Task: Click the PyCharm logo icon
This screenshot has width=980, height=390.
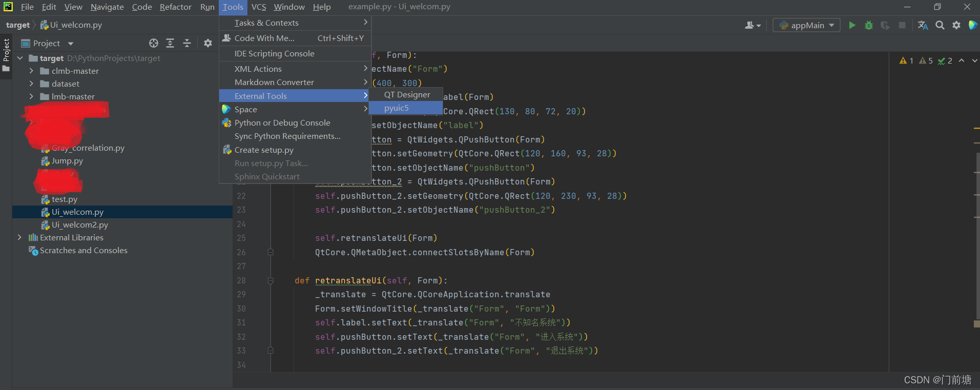Action: pyautogui.click(x=8, y=7)
